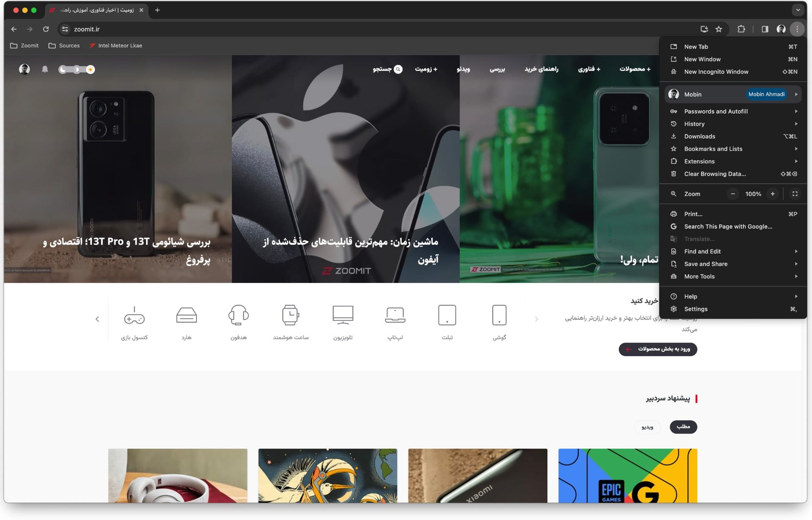Click the install app icon in address bar

click(x=704, y=29)
